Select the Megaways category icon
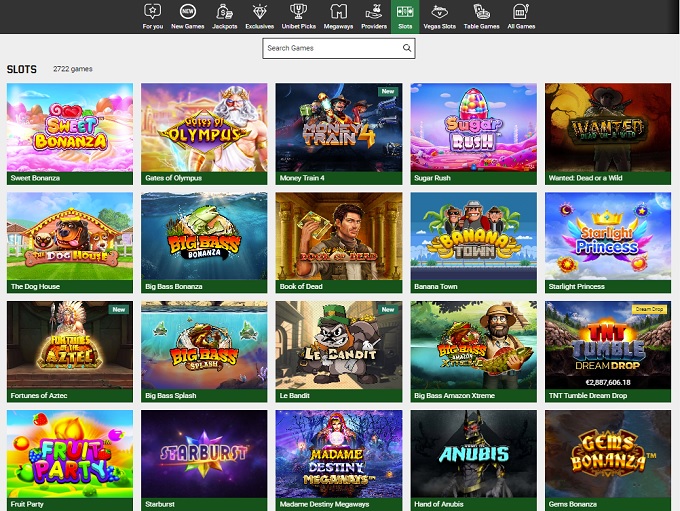 click(339, 12)
